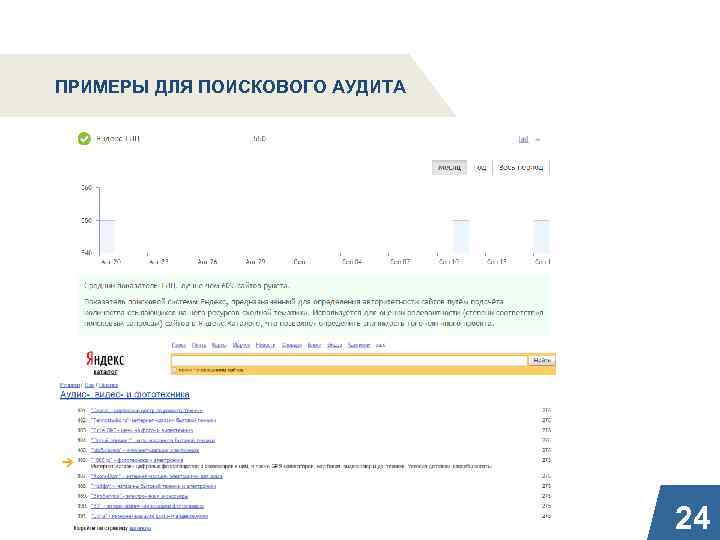This screenshot has width=720, height=540.
Task: Click the page link after Перейти на страницу
Action: 140,529
